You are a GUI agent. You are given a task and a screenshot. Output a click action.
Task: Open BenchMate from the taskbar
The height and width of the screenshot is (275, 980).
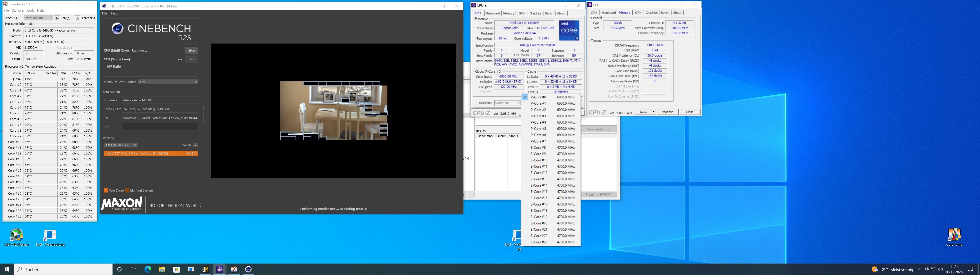(x=205, y=269)
